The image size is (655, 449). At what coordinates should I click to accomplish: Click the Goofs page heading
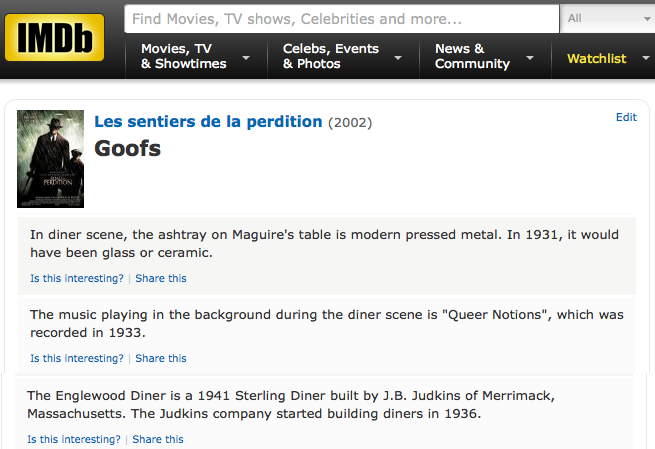(x=127, y=149)
